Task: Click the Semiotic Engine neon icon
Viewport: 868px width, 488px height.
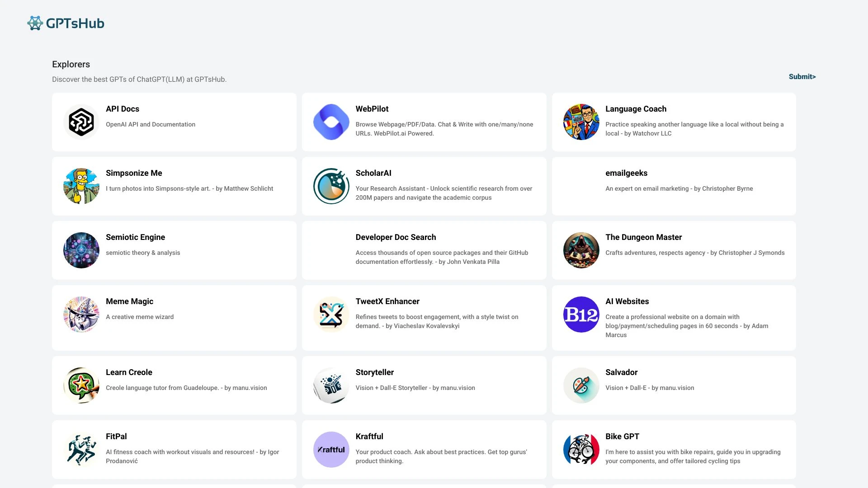Action: (81, 250)
